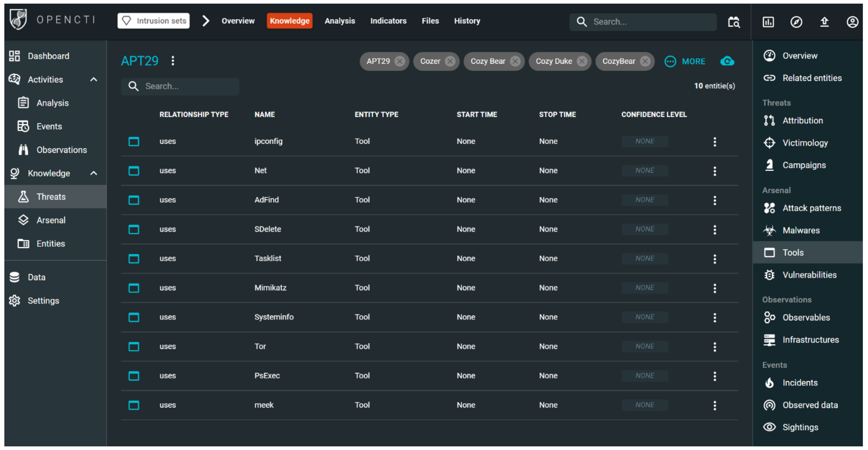Open Attack patterns in right panel

(x=808, y=208)
